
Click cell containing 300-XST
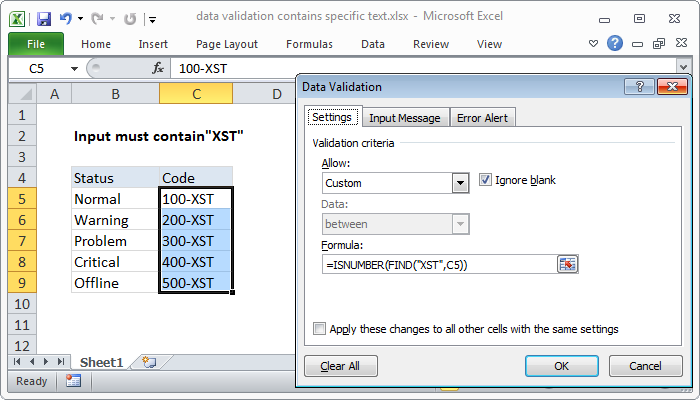tap(196, 241)
